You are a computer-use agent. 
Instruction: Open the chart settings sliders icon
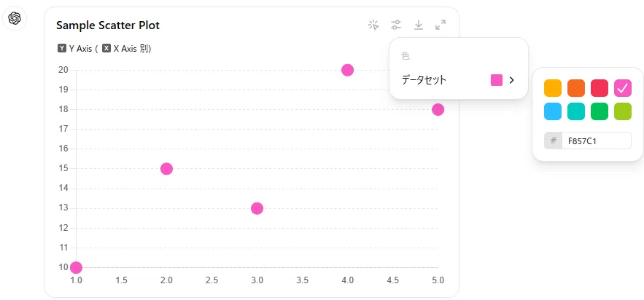click(x=396, y=25)
